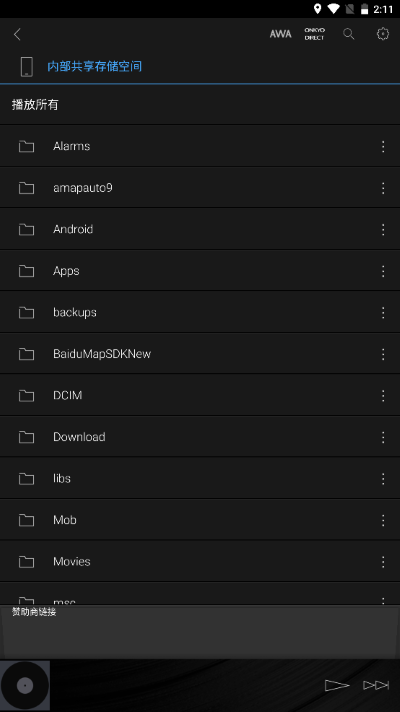
Task: Skip to next track button
Action: click(376, 685)
